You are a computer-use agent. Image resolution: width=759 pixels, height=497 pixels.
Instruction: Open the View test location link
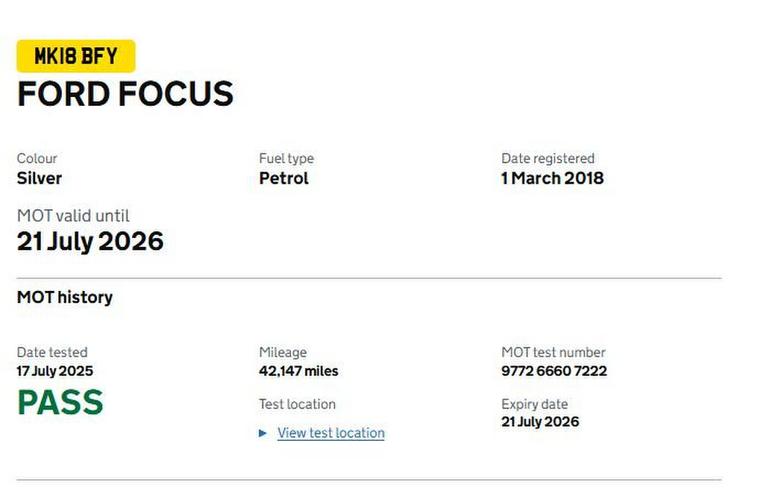point(331,433)
